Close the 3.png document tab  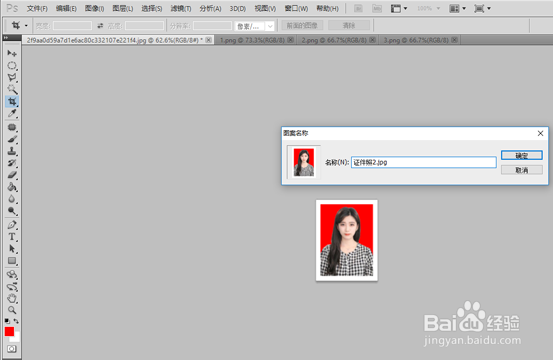point(455,40)
